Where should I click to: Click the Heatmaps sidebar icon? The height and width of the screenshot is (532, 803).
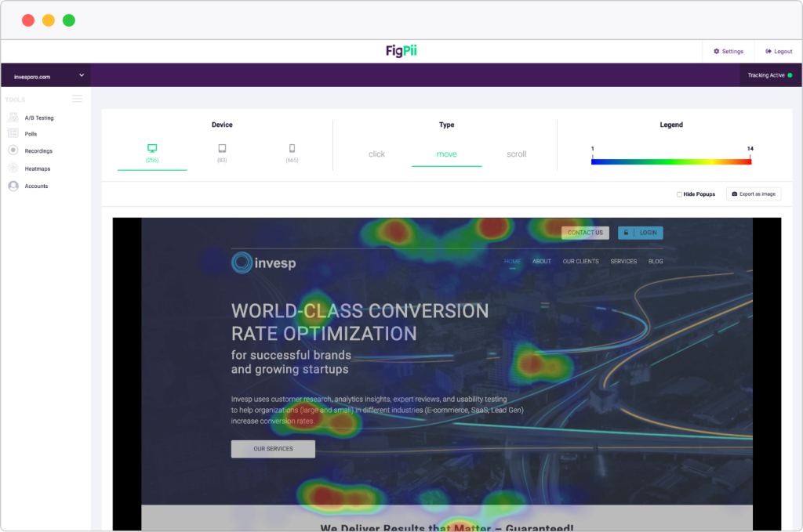13,168
